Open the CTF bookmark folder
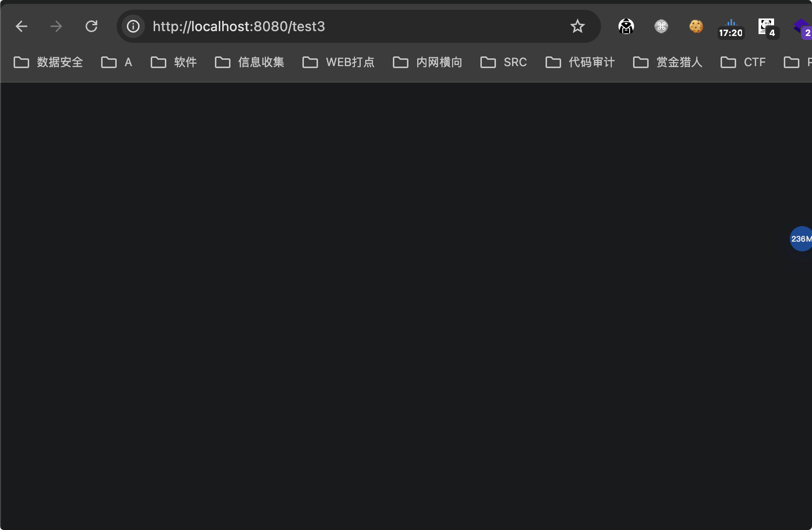The width and height of the screenshot is (812, 530). click(x=743, y=62)
